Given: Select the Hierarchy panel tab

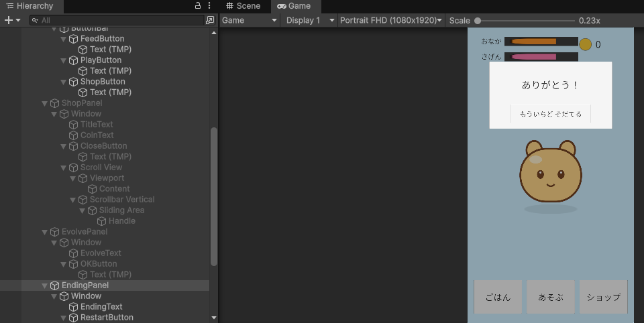Looking at the screenshot, I should (x=30, y=6).
